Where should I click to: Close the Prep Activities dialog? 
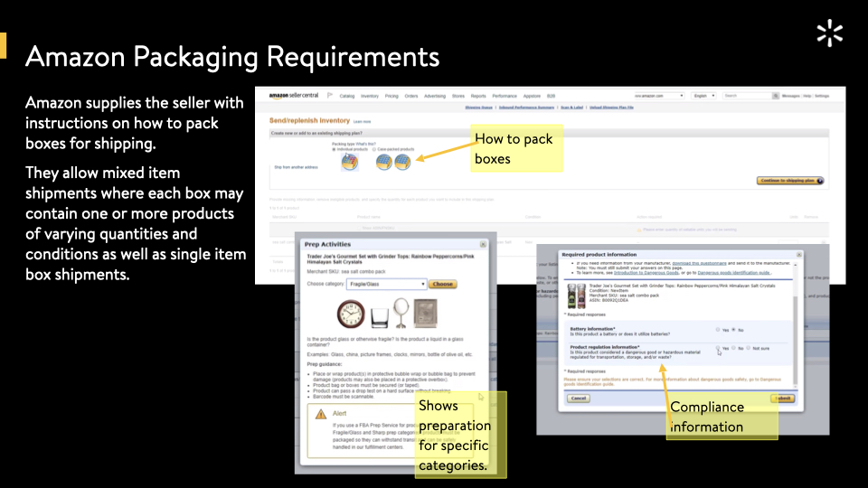point(483,244)
